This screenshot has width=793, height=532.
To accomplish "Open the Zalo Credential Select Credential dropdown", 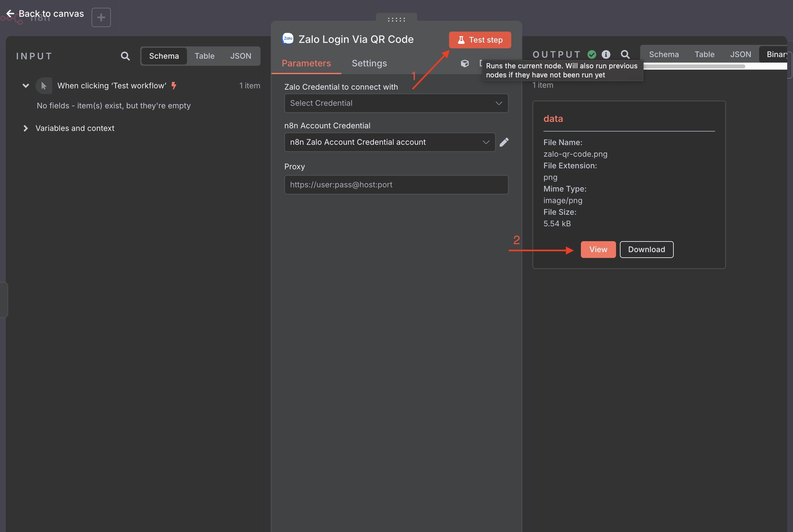I will (396, 103).
